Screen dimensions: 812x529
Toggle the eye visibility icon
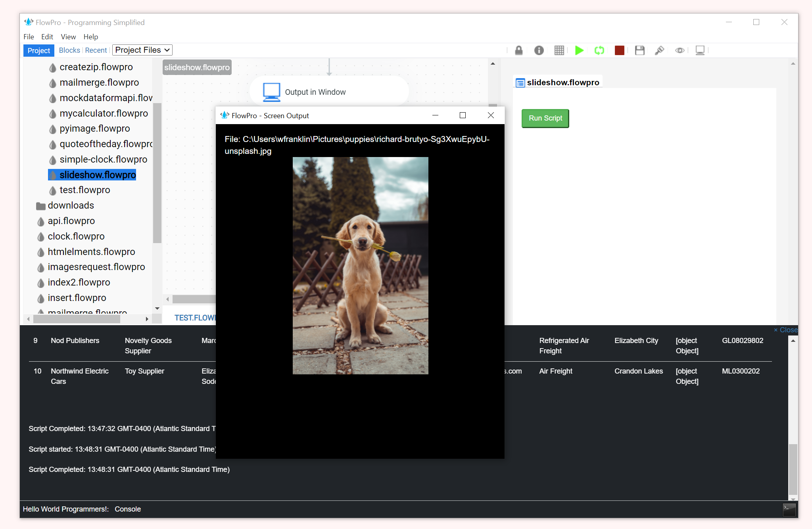click(x=680, y=50)
